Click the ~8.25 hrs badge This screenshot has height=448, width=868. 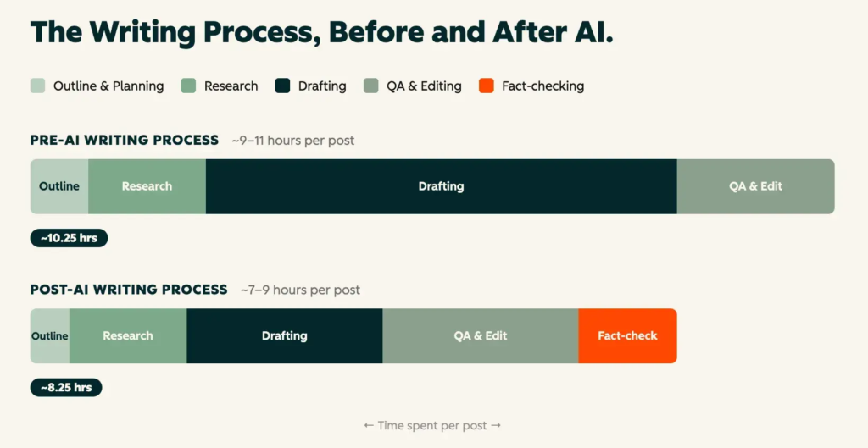[x=66, y=388]
